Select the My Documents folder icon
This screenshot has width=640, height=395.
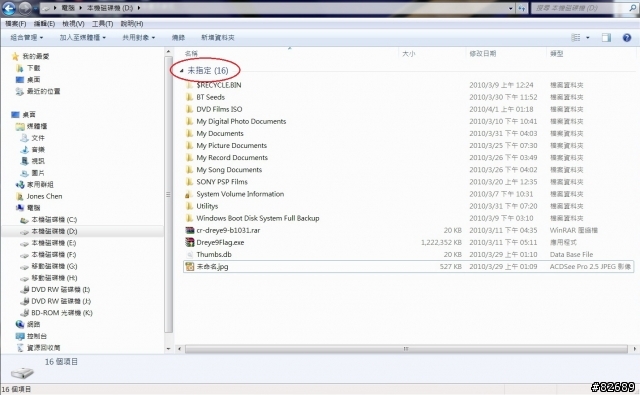click(x=189, y=133)
